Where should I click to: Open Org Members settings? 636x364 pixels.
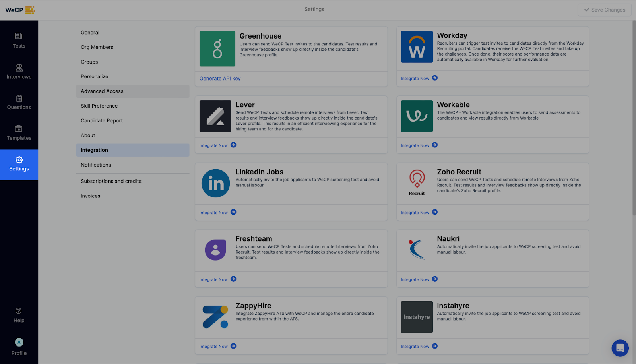(x=132, y=47)
